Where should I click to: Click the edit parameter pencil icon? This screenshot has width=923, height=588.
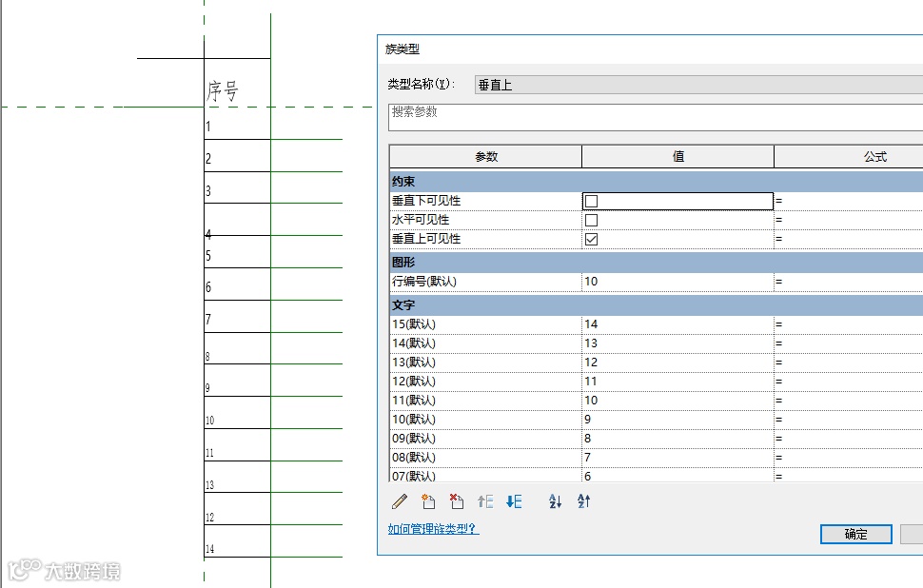pyautogui.click(x=400, y=501)
